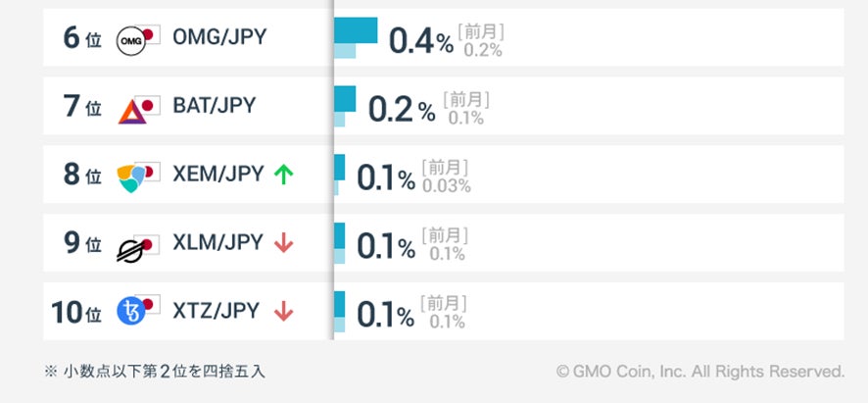The image size is (868, 403).
Task: Choose the XTZ/JPY pair label
Action: tap(217, 312)
